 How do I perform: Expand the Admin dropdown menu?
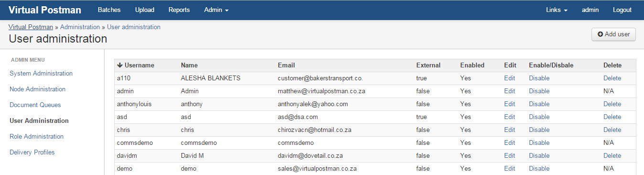216,10
